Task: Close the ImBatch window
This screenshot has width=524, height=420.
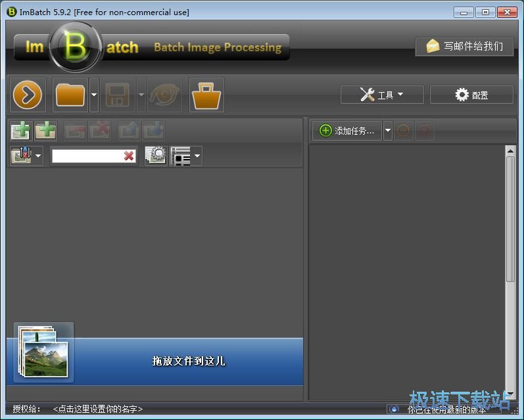Action: (x=507, y=12)
